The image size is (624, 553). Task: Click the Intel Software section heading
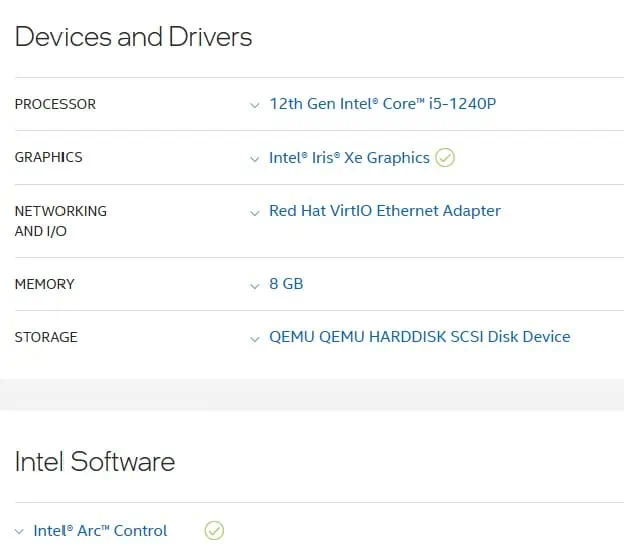[x=94, y=461]
